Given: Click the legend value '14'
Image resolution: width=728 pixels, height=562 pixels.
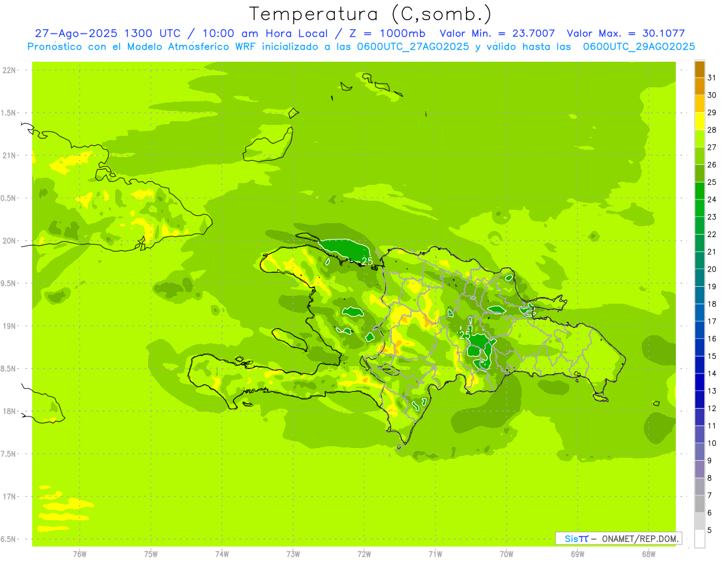Looking at the screenshot, I should 712,373.
